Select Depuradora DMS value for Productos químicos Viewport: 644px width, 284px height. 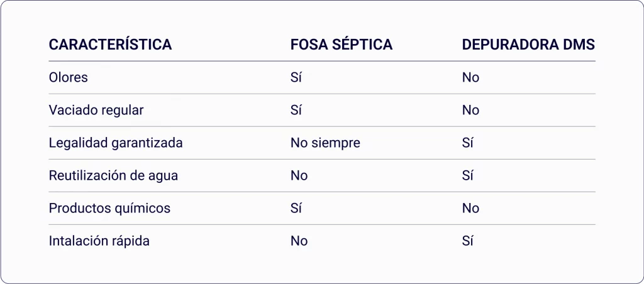470,209
